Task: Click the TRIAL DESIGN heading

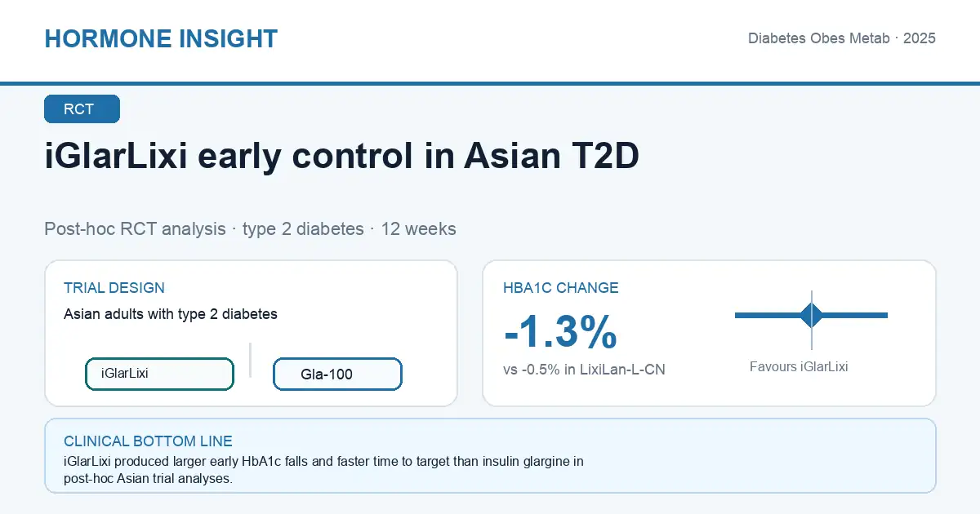Action: point(114,288)
